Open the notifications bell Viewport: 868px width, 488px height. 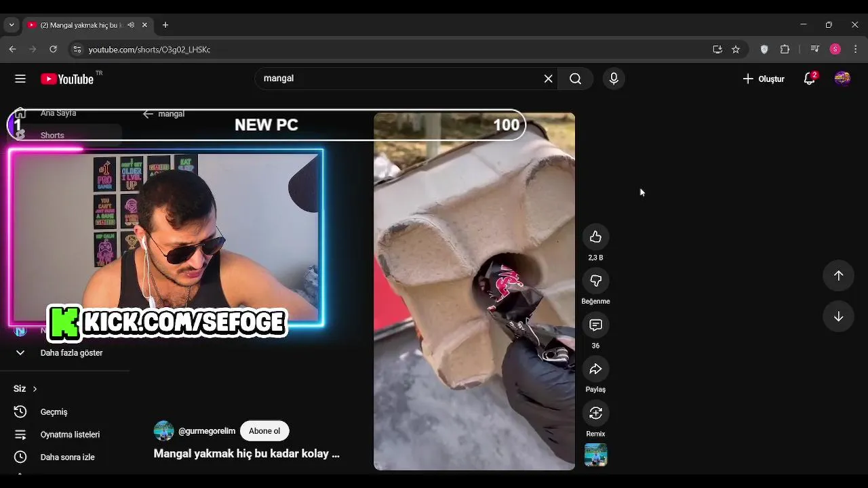point(810,79)
